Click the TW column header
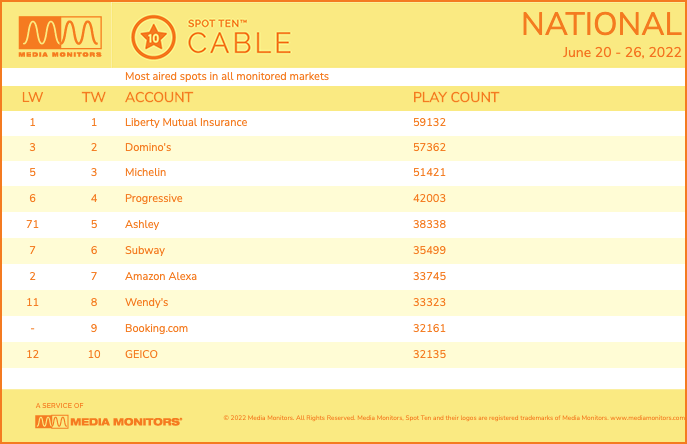The image size is (687, 444). point(94,97)
